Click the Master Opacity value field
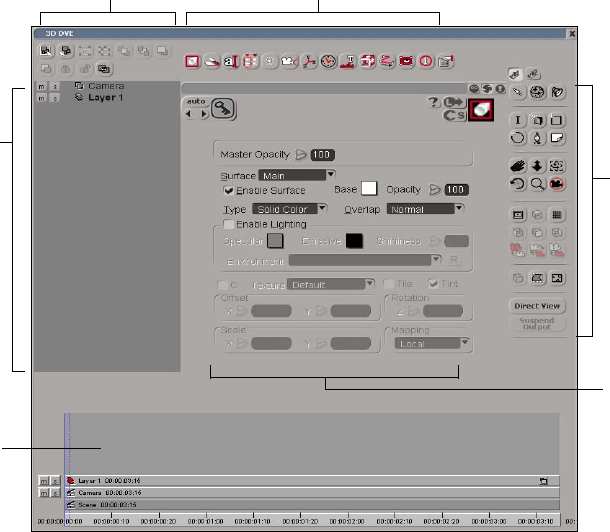The width and height of the screenshot is (610, 532). tap(323, 155)
